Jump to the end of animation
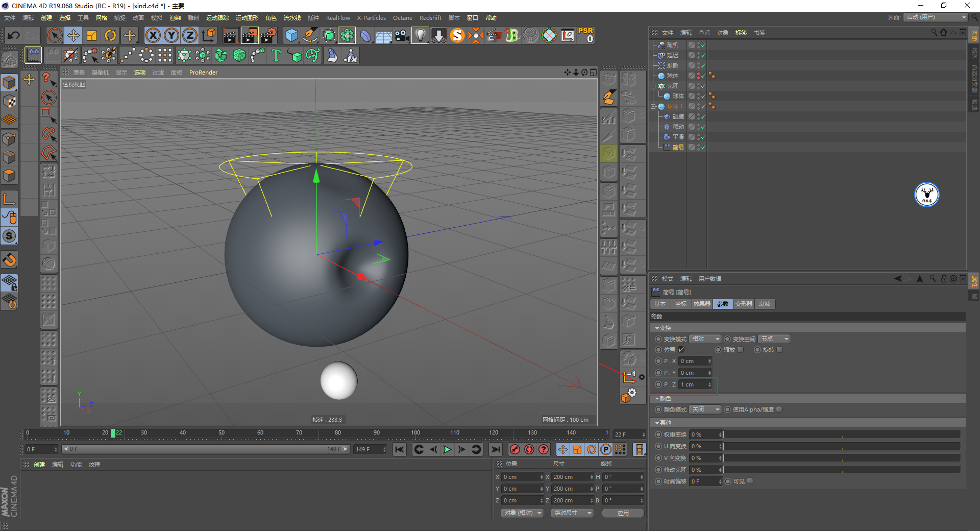Screen dimensions: 980x531 pos(495,449)
